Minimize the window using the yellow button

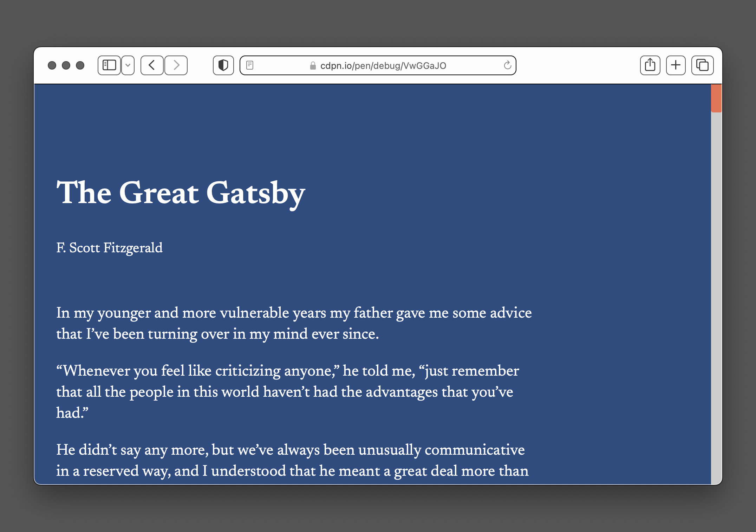65,65
